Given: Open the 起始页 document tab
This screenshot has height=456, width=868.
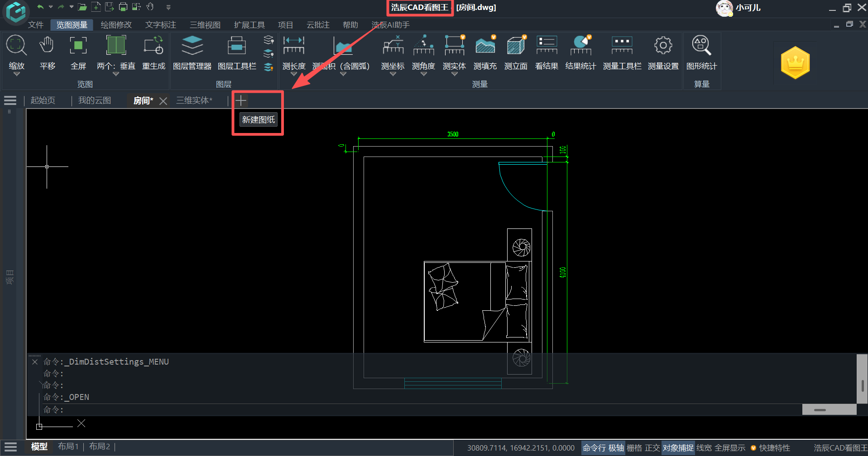Looking at the screenshot, I should coord(43,100).
